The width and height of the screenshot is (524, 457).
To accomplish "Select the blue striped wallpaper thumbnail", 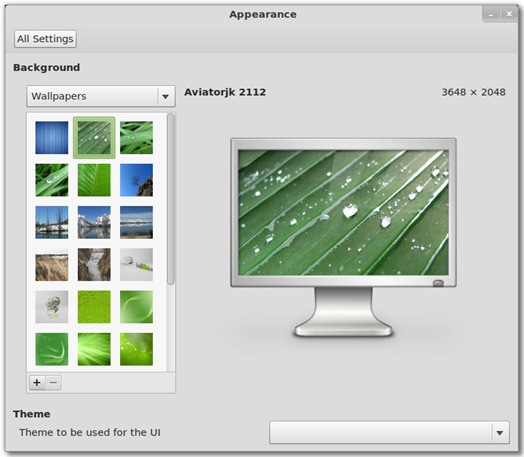I will click(x=52, y=138).
